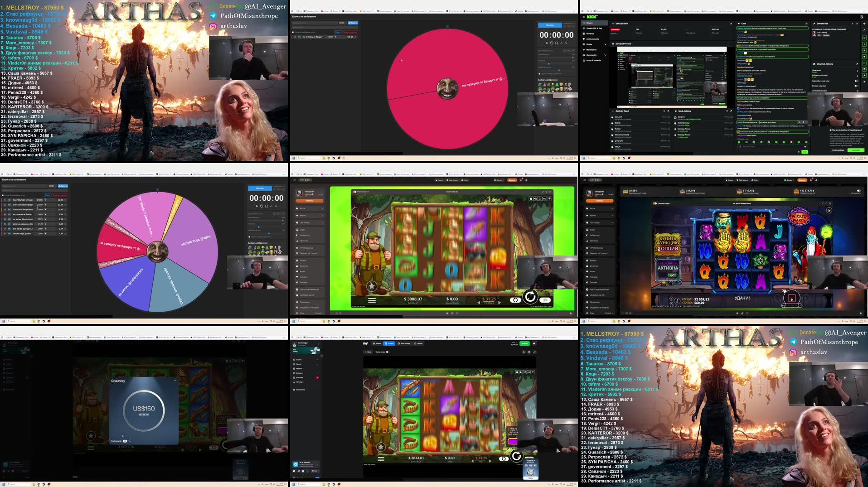Tick hide checkbox above red wheel entry list
This screenshot has height=487, width=868.
293,32
